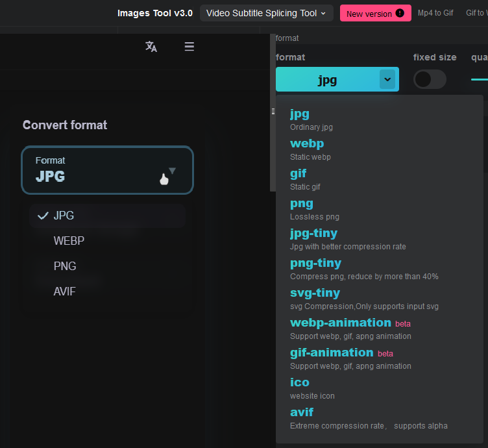Toggle the fixed size switch

click(430, 79)
